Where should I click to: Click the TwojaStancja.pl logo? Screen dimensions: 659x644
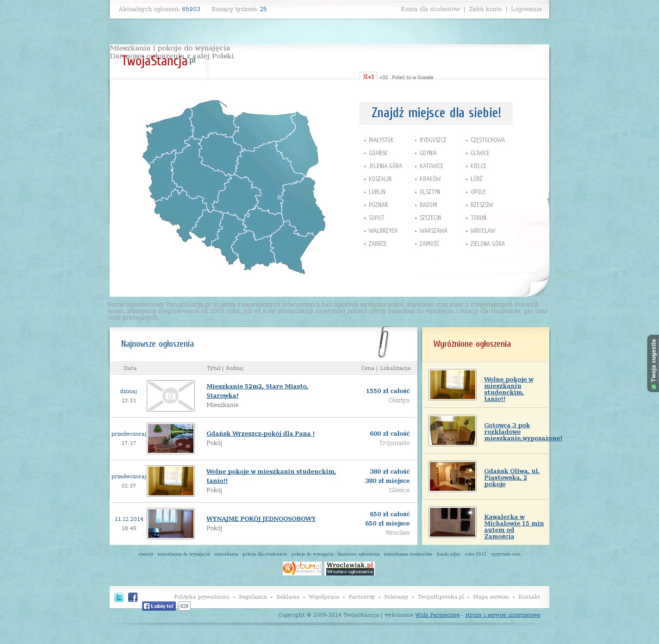pyautogui.click(x=158, y=61)
